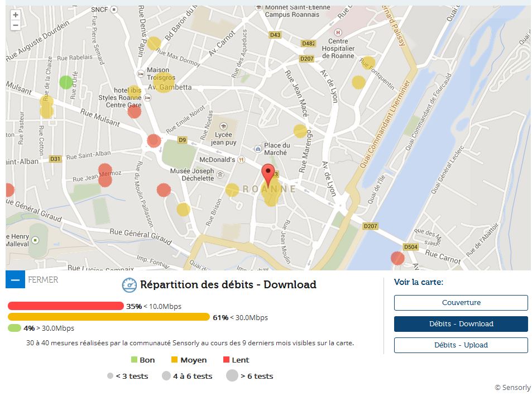Click the red dot near Rue Carnot bridge
532x400 pixels.
point(397,258)
